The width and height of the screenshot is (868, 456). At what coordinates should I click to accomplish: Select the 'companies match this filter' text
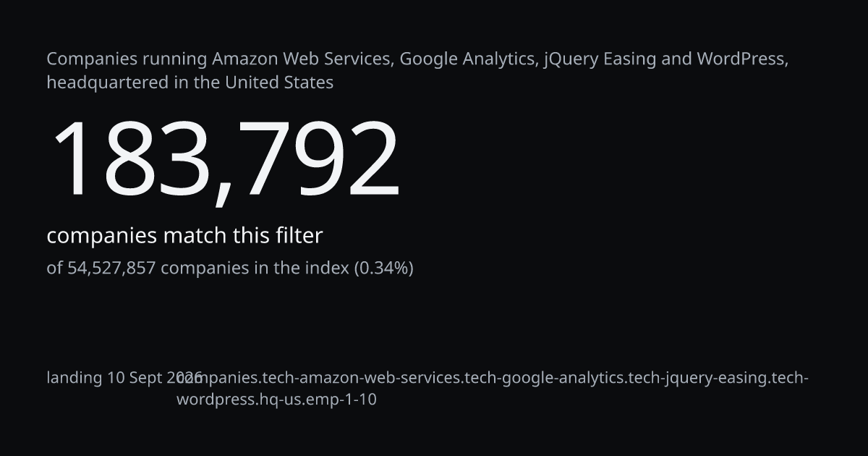point(184,236)
